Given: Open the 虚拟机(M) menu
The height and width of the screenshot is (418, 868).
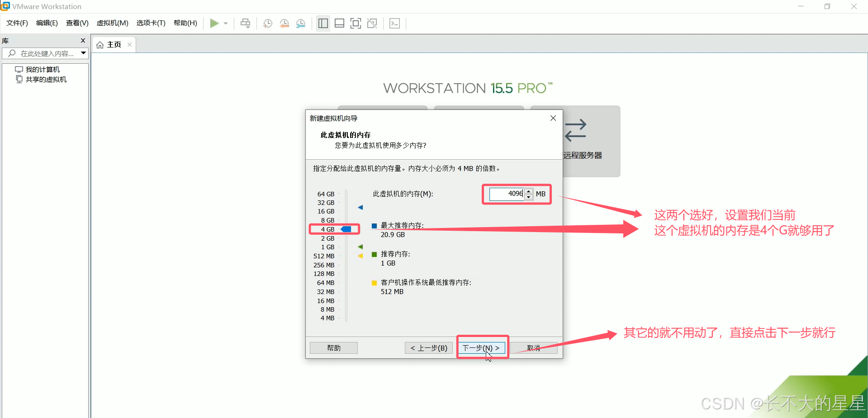Looking at the screenshot, I should pyautogui.click(x=113, y=23).
